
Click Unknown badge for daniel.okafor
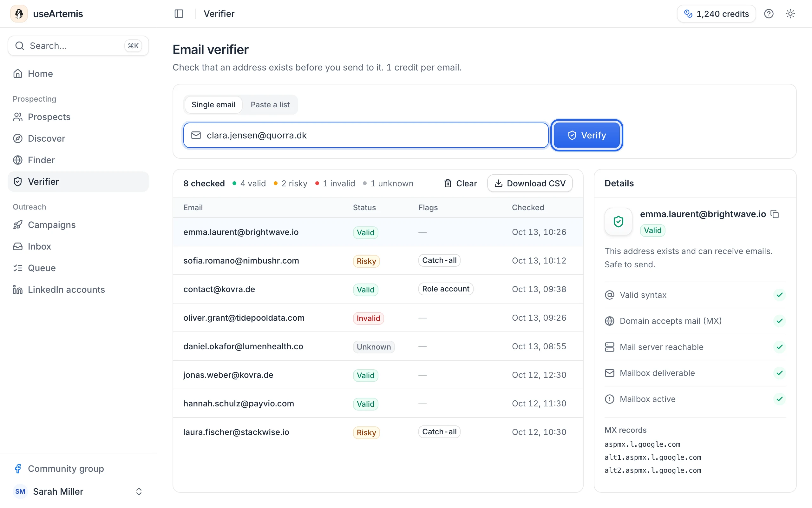(x=373, y=347)
